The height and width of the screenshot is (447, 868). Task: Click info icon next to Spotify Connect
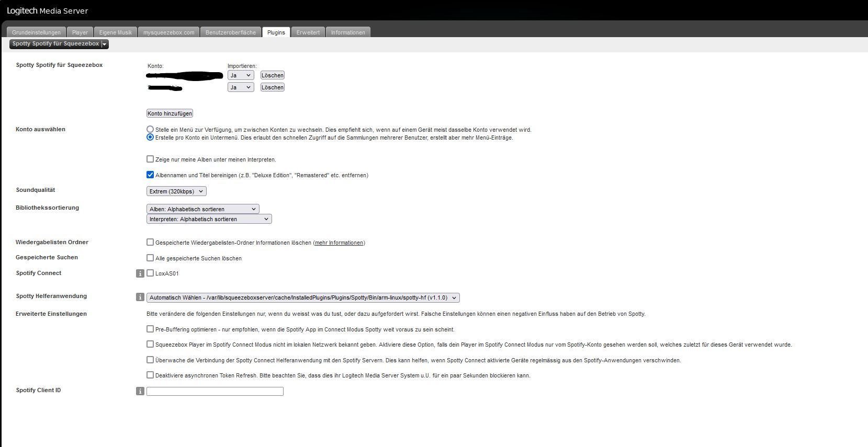[140, 273]
